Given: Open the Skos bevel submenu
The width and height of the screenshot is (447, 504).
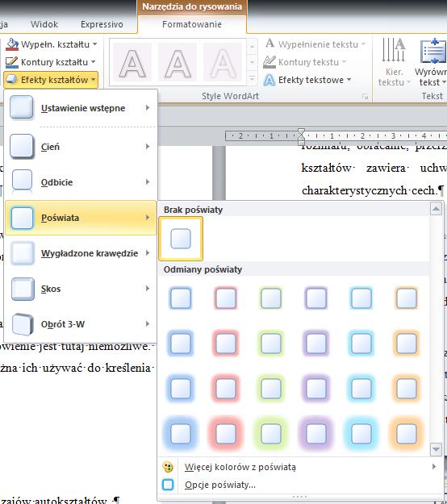Looking at the screenshot, I should click(81, 289).
